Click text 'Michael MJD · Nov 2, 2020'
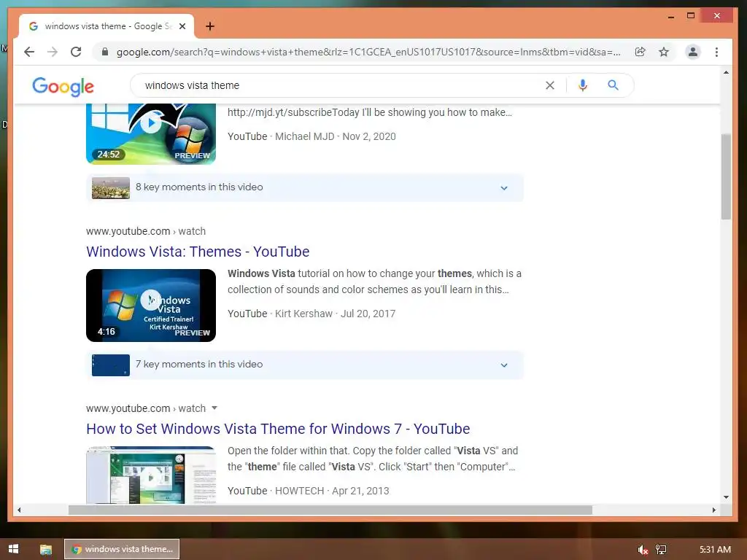Screen dimensions: 747x560 pyautogui.click(x=336, y=136)
